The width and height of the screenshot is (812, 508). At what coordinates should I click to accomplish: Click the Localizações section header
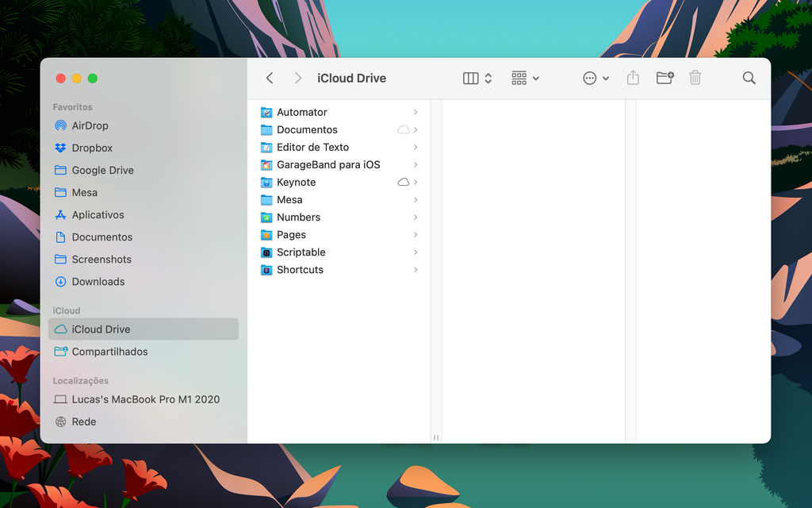click(80, 380)
